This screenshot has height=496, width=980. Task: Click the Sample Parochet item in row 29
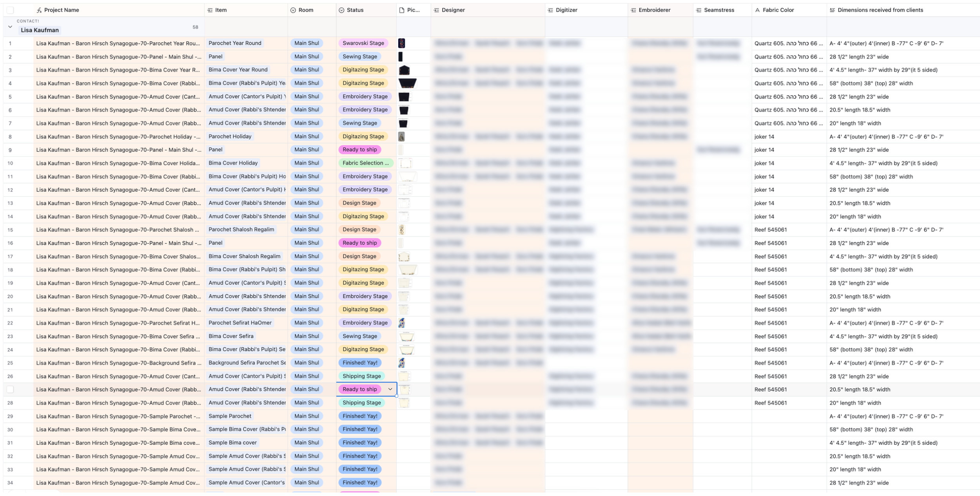(x=230, y=416)
